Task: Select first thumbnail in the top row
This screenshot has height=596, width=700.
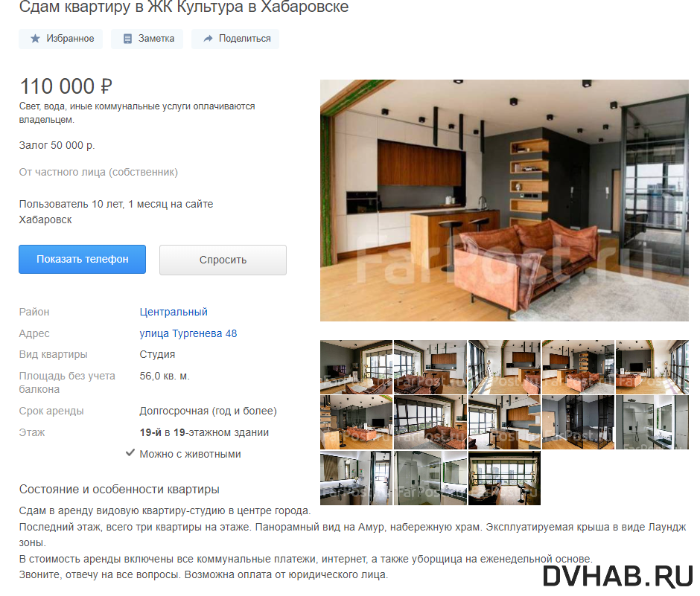Action: tap(356, 367)
